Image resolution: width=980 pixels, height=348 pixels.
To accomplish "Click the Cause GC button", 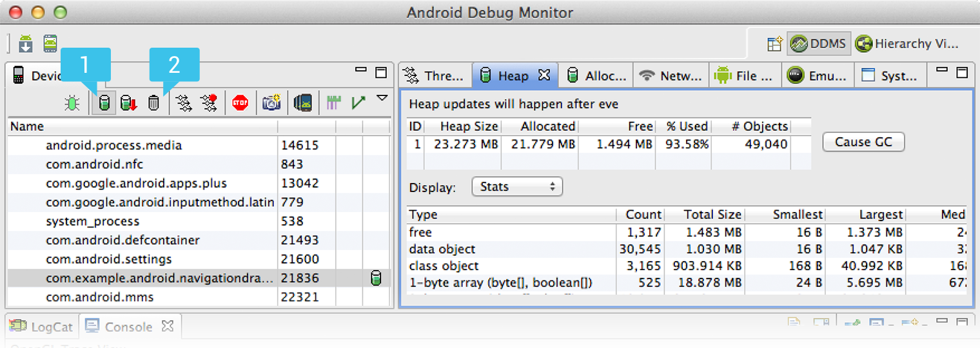I will (863, 142).
